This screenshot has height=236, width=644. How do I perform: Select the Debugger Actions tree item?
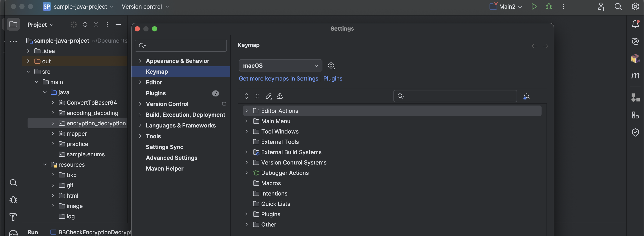[x=285, y=173]
